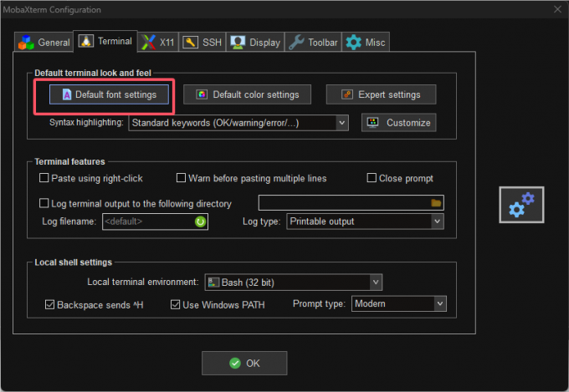Image resolution: width=569 pixels, height=392 pixels.
Task: Uncheck Backspace sends ^H
Action: (49, 304)
